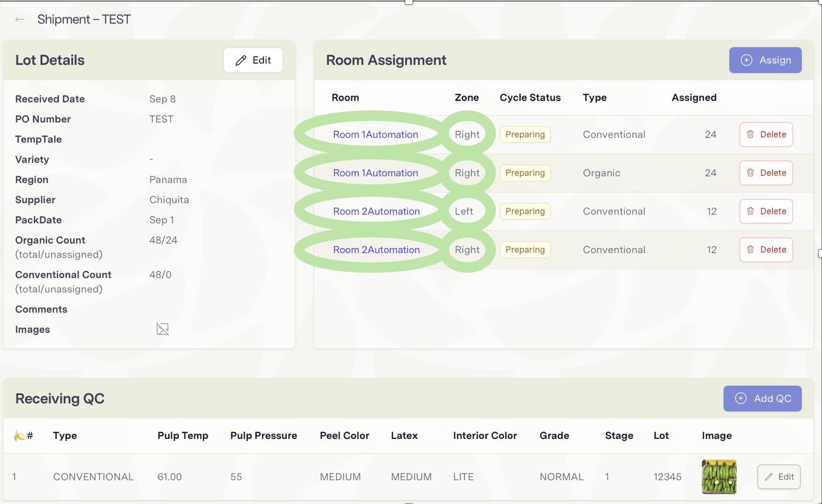Click the Assigned column header
Viewport: 822px width, 504px height.
click(694, 97)
